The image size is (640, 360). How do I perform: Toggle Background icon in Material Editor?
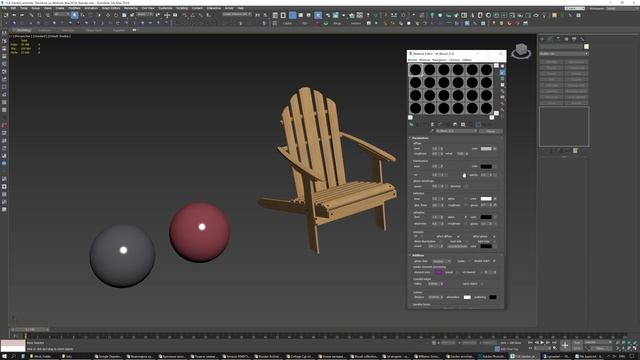[502, 79]
